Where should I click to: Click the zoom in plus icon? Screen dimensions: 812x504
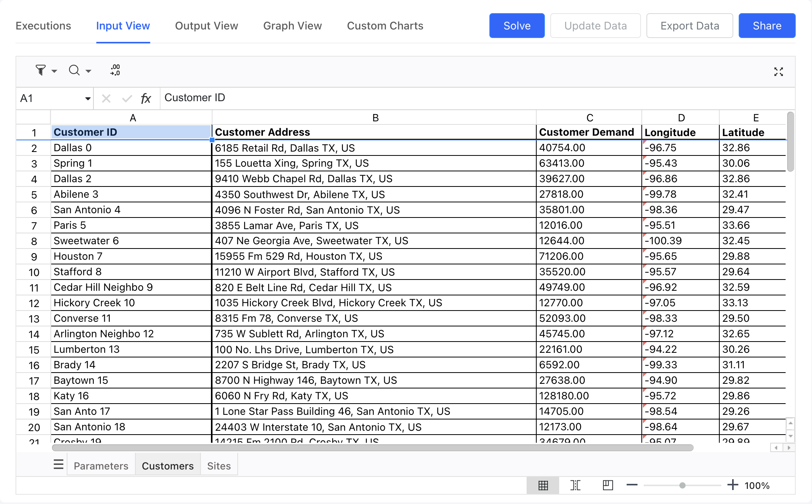733,485
